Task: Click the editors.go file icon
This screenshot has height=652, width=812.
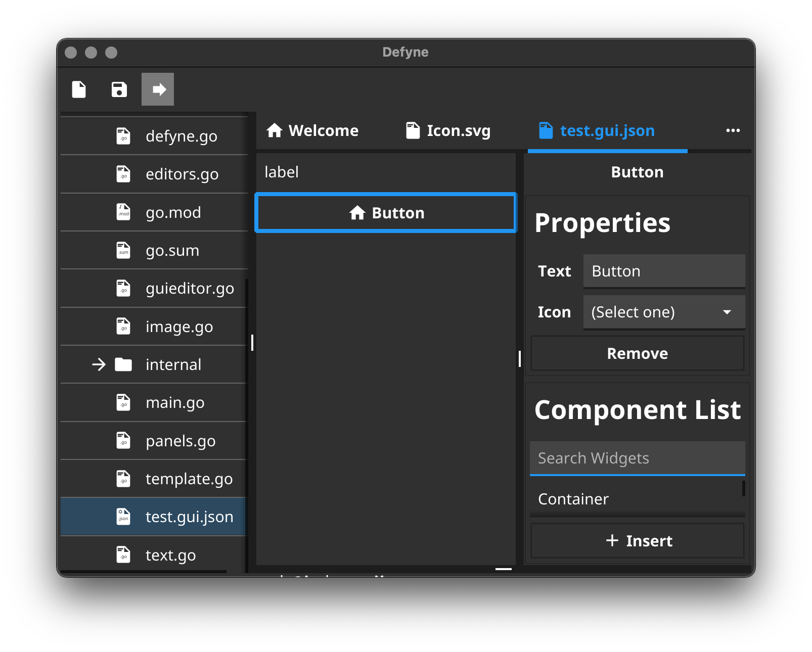Action: [123, 174]
